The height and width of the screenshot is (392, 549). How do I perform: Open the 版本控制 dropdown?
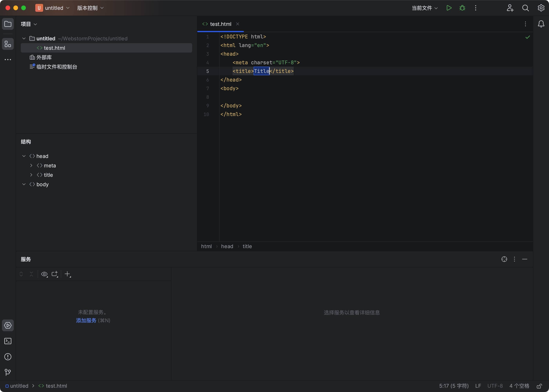[x=90, y=8]
